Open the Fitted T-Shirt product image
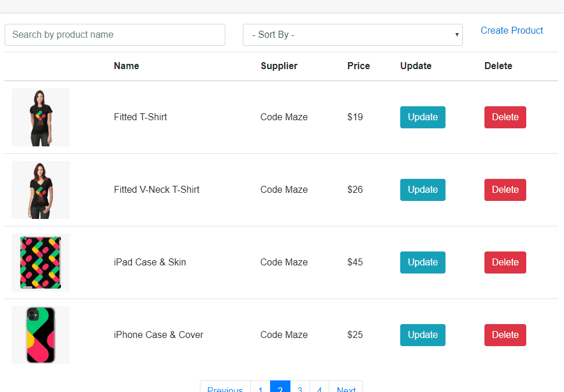Viewport: 564px width, 392px height. tap(41, 117)
